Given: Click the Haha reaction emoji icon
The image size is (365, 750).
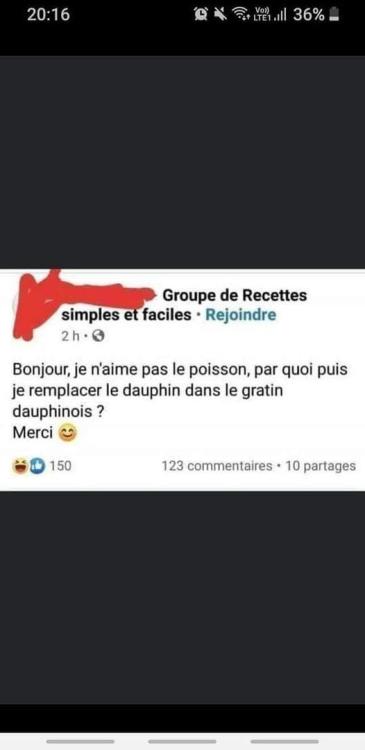Looking at the screenshot, I should click(x=20, y=465).
